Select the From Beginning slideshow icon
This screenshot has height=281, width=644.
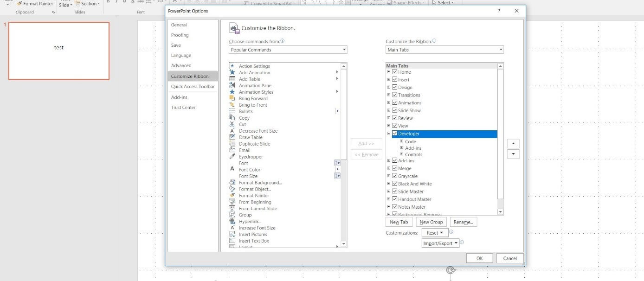pos(232,202)
